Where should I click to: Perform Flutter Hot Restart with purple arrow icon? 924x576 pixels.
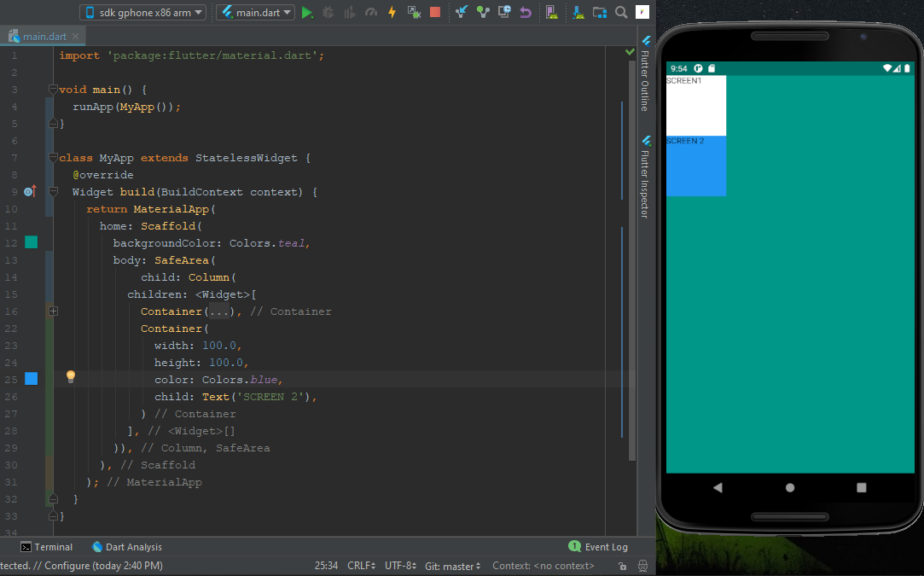(526, 12)
